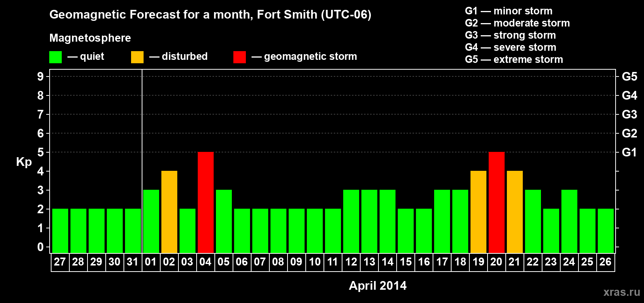Click the red bar for April 04
644x303 pixels.
[206, 203]
